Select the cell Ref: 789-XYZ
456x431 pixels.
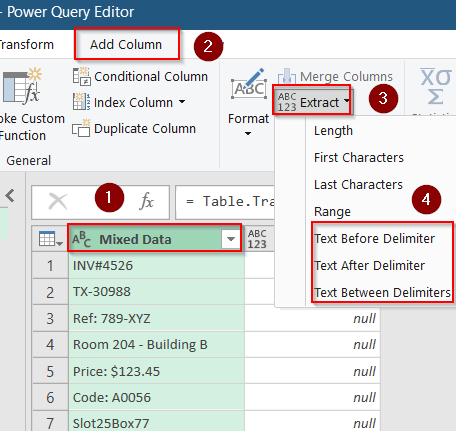click(x=156, y=318)
